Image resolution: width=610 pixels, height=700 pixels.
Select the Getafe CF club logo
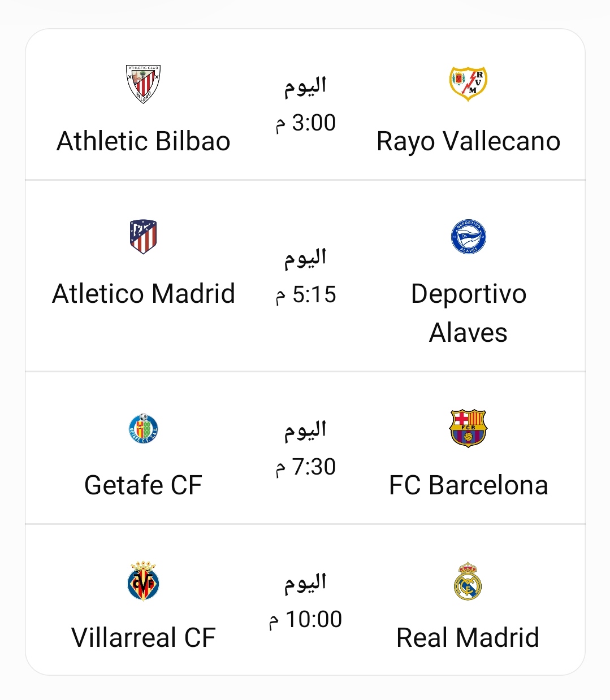point(143,428)
